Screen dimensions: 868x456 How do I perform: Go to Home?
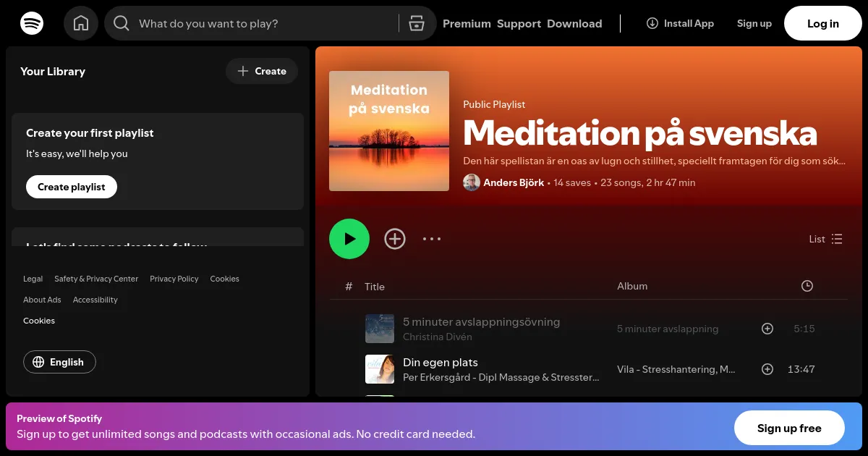81,22
